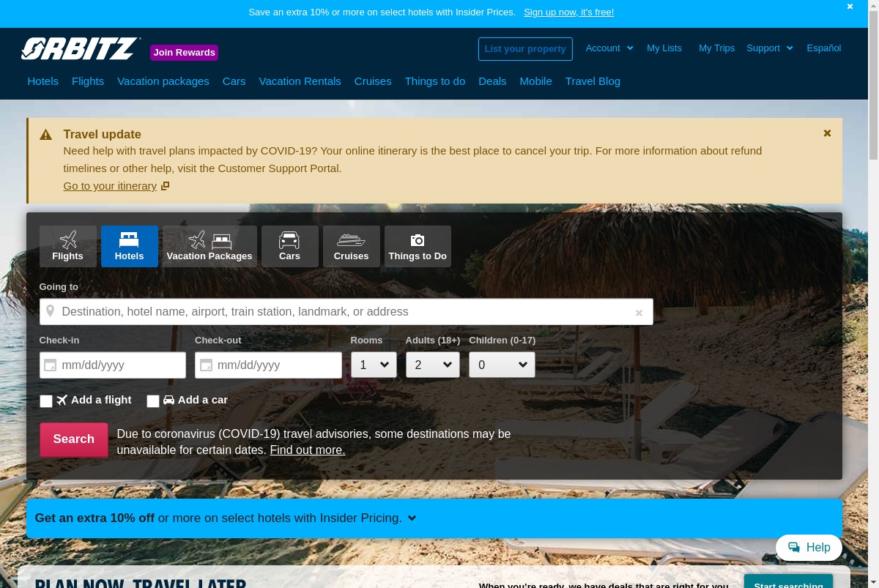
Task: Focus the Check-out date field
Action: coord(268,365)
